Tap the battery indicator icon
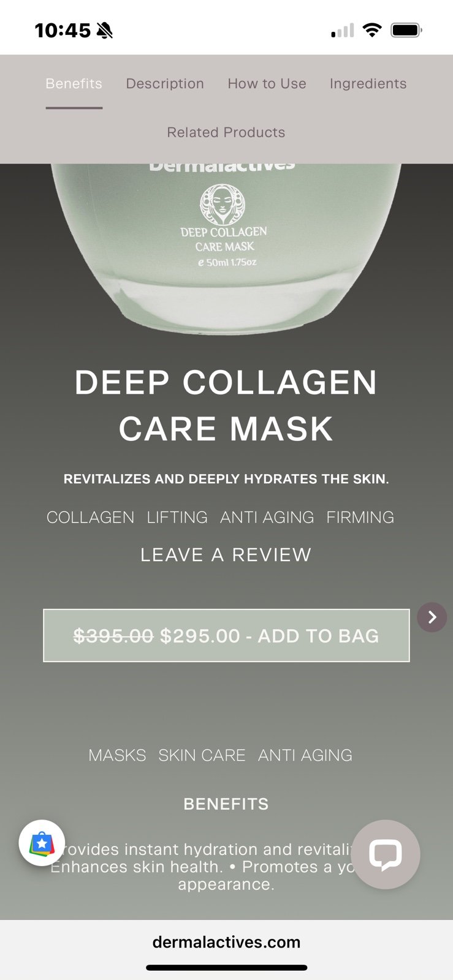The height and width of the screenshot is (980, 453). (x=406, y=30)
